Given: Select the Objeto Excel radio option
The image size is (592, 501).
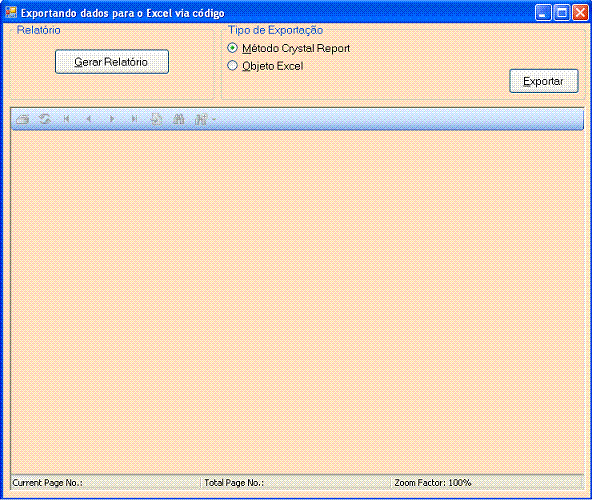Looking at the screenshot, I should pyautogui.click(x=232, y=66).
